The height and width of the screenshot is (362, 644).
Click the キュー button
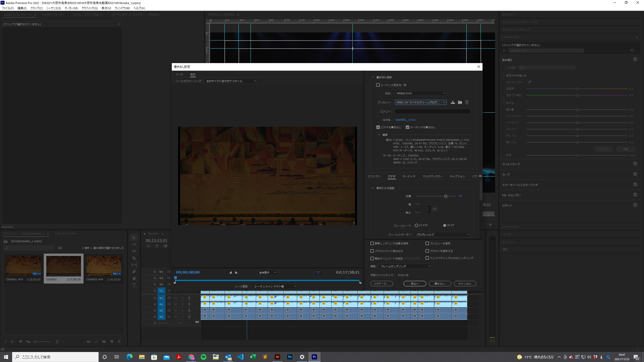pos(415,284)
